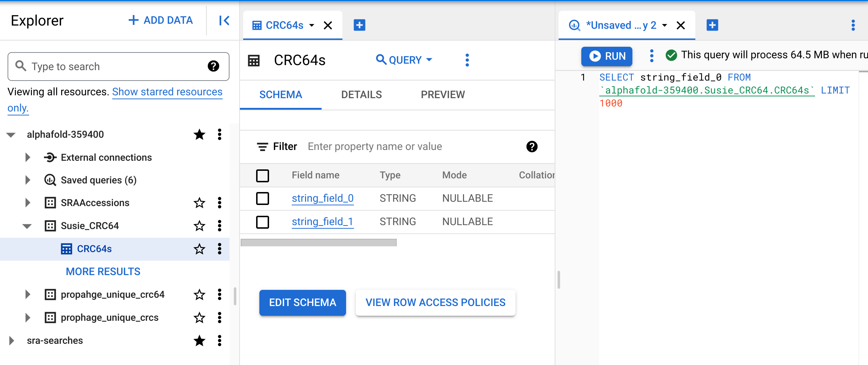Image resolution: width=868 pixels, height=365 pixels.
Task: Add new tab in right query pane
Action: [712, 25]
